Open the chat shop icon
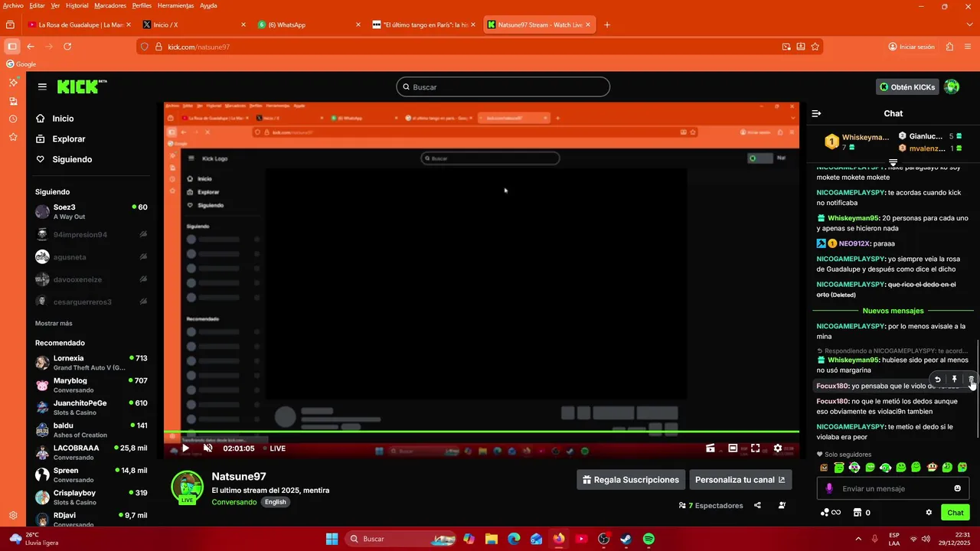 [x=857, y=513]
